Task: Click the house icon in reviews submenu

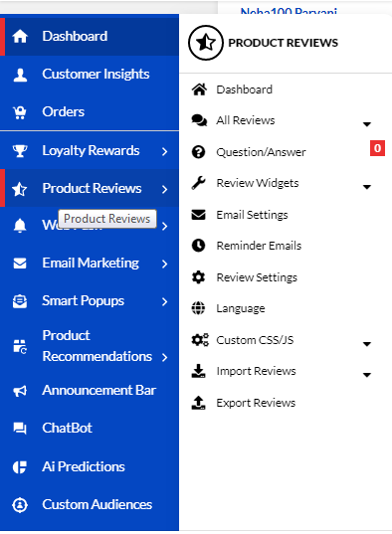Action: click(199, 89)
